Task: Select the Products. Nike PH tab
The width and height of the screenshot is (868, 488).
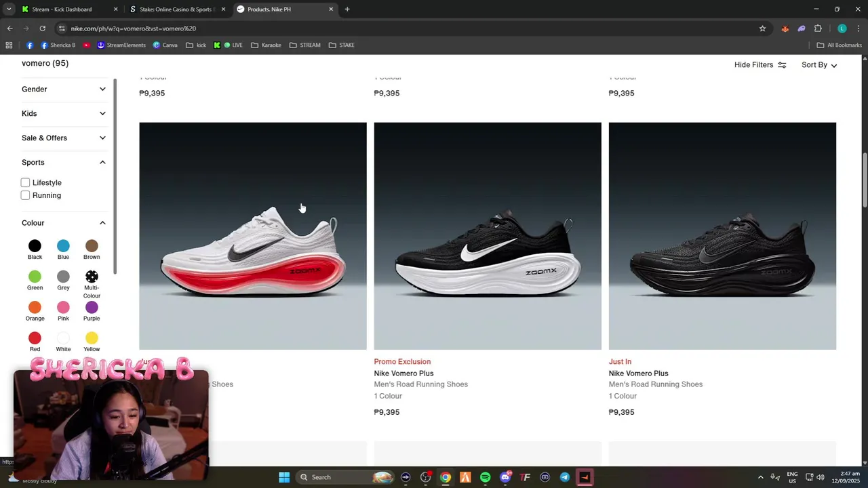Action: [x=285, y=9]
